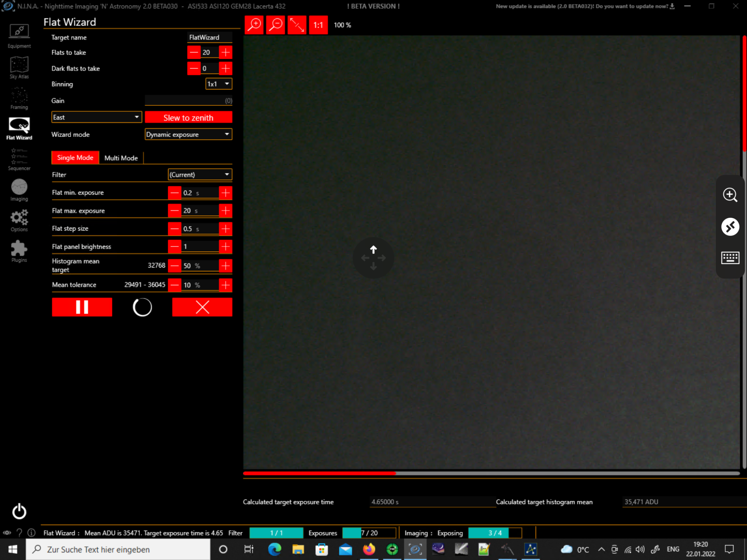Open the Options gear section

click(19, 220)
